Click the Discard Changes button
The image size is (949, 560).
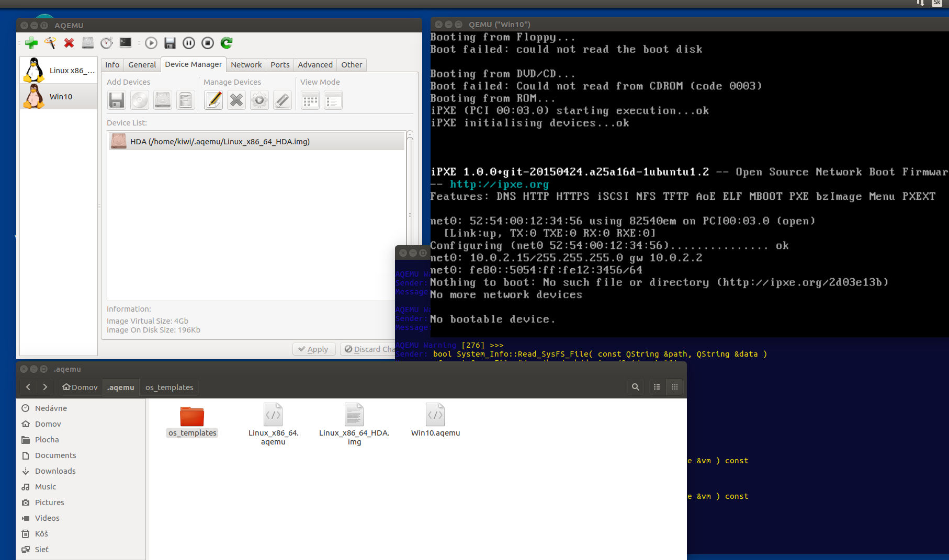(x=369, y=349)
